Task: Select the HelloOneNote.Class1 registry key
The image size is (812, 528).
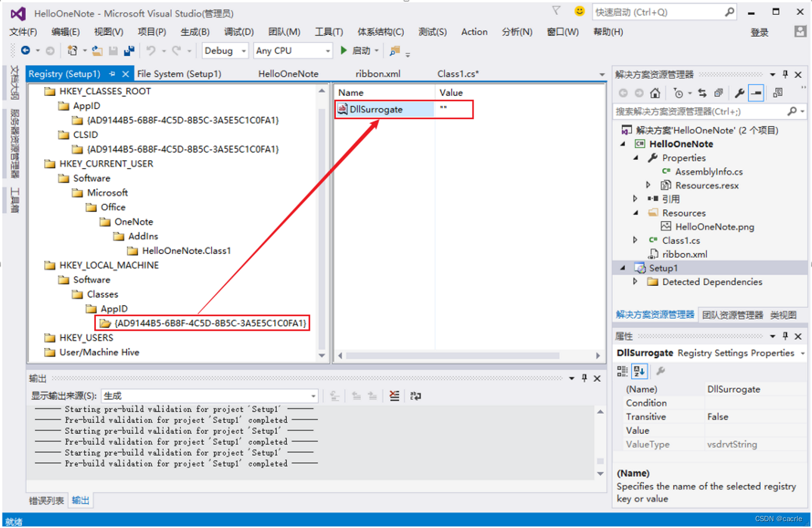Action: point(186,250)
